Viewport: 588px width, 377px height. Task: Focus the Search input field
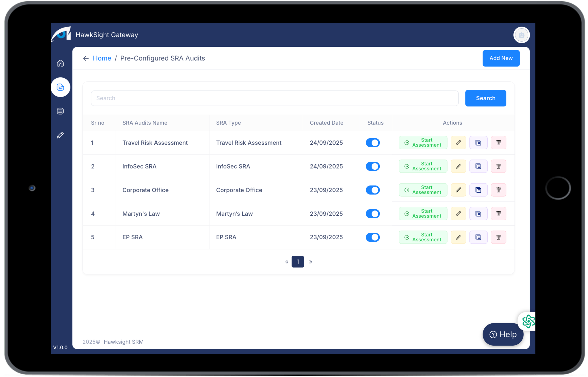(274, 98)
